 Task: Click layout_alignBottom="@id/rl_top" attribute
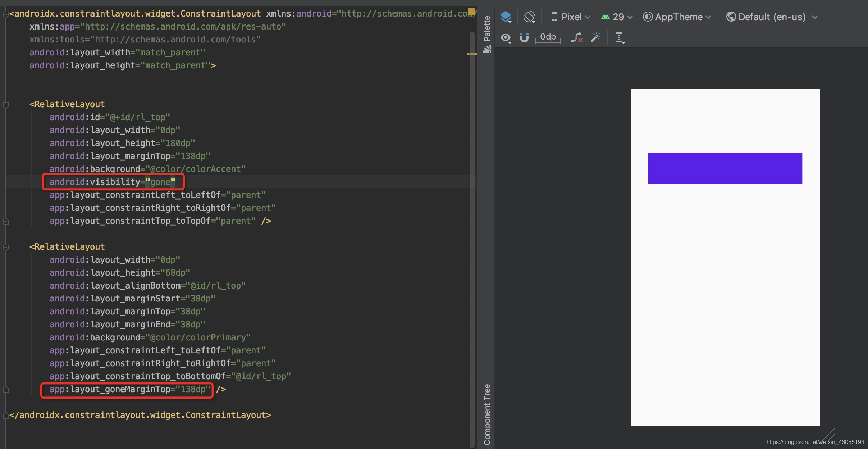pos(147,285)
